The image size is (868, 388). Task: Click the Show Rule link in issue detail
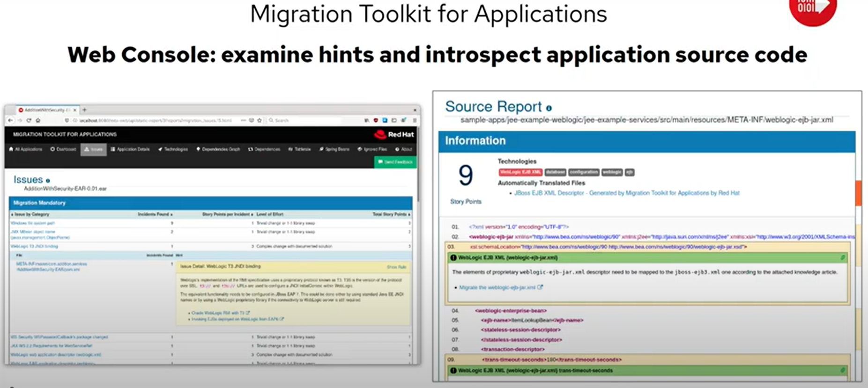pyautogui.click(x=396, y=267)
